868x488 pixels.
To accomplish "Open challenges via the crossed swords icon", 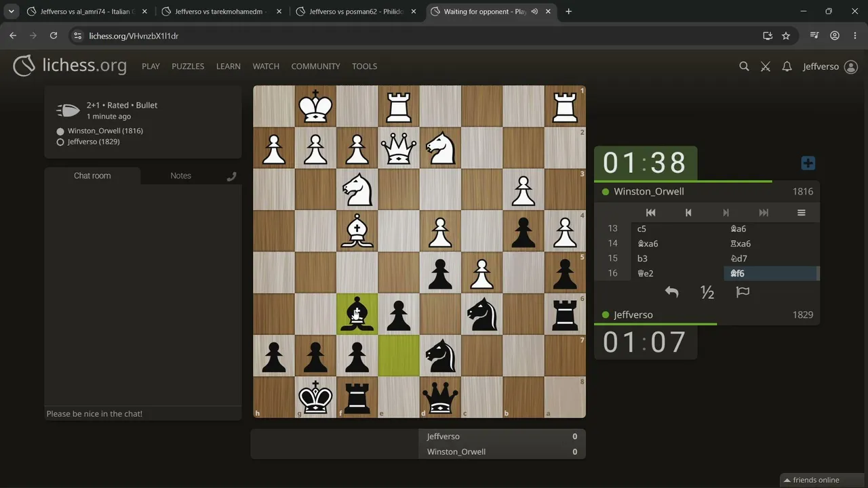I will click(766, 66).
